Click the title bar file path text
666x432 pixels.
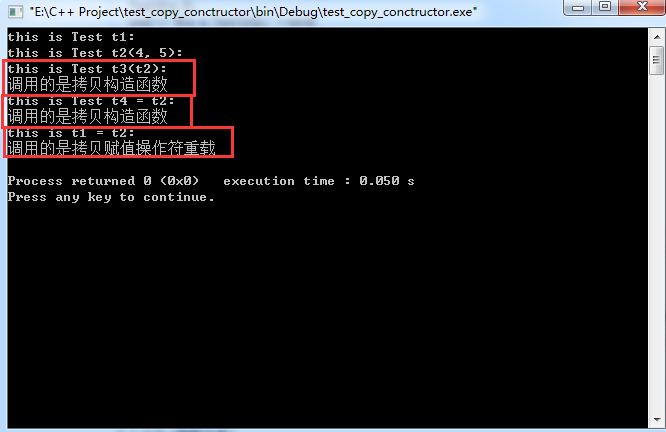tap(253, 12)
